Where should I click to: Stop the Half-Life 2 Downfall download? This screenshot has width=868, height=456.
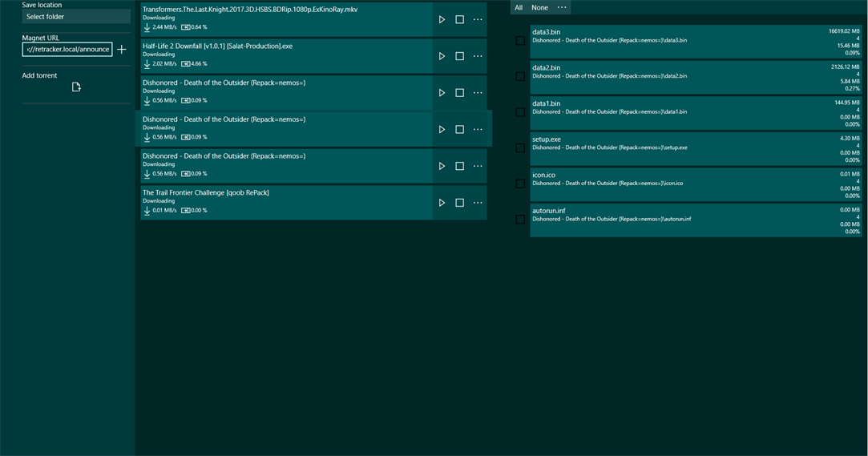[459, 56]
